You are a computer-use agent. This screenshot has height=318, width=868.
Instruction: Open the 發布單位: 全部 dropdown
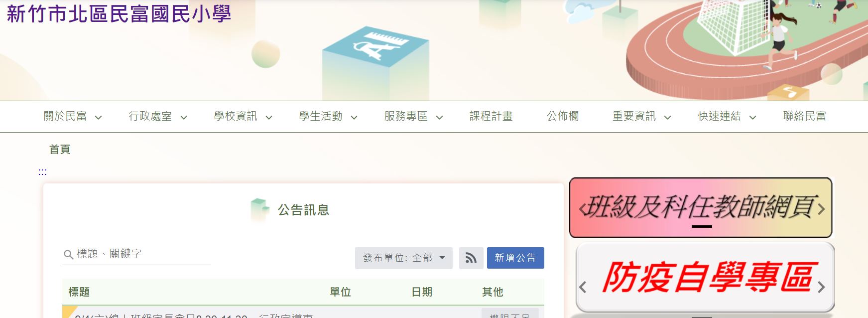pos(404,258)
